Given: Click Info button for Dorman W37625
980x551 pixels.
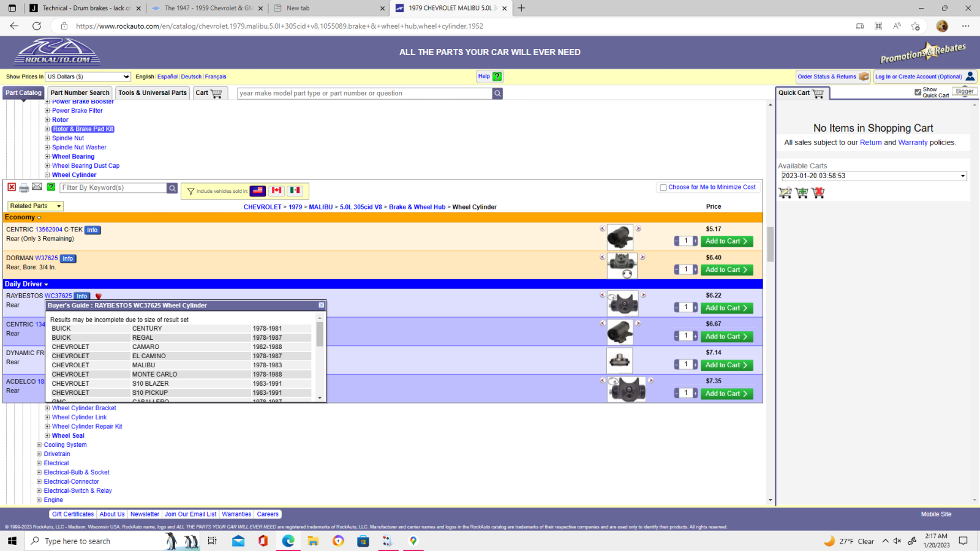Looking at the screenshot, I should pos(68,258).
